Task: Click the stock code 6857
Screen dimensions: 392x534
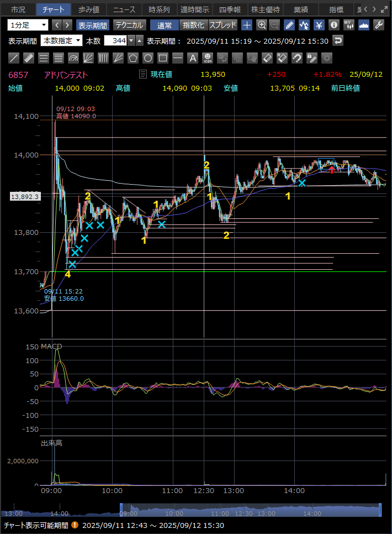Action: tap(18, 75)
